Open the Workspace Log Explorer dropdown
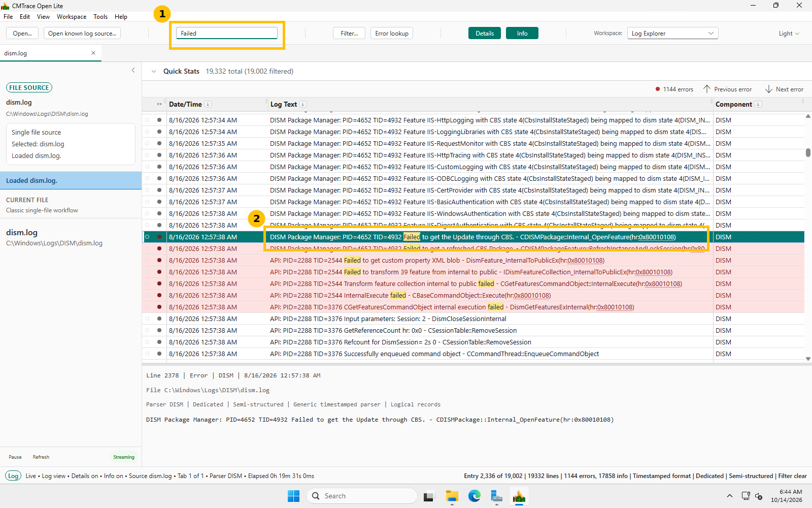812x508 pixels. (672, 34)
